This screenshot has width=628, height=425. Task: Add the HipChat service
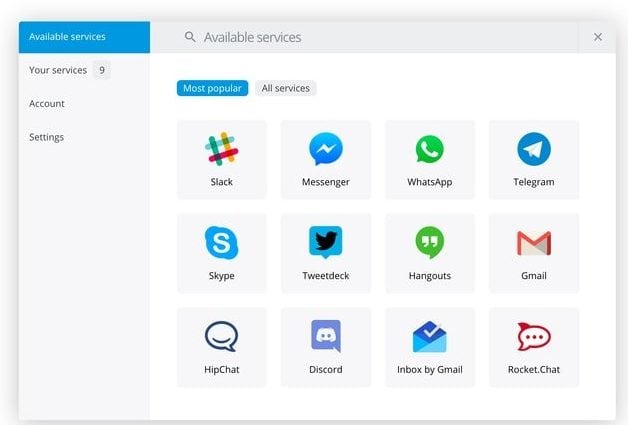(221, 347)
